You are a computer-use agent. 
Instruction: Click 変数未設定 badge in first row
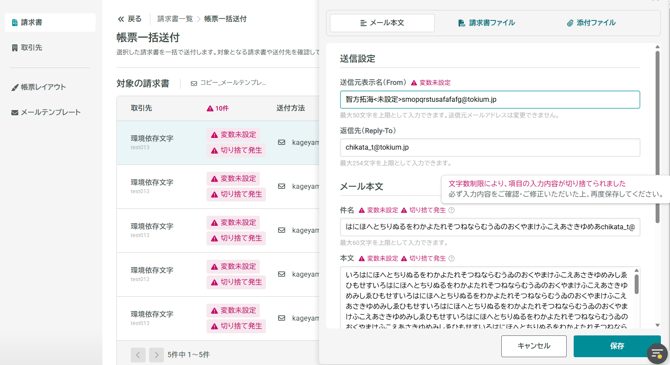pyautogui.click(x=233, y=135)
